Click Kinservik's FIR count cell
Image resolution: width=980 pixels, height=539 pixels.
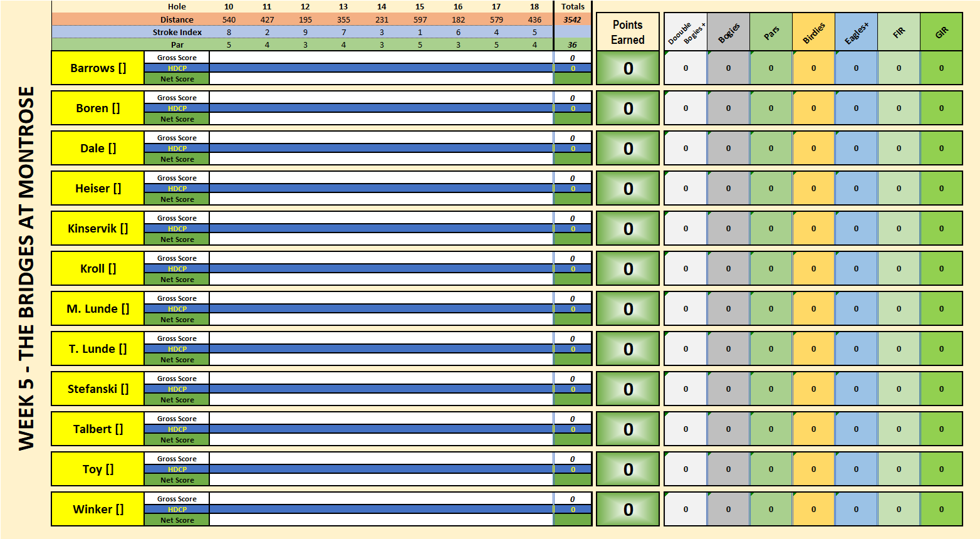click(899, 229)
